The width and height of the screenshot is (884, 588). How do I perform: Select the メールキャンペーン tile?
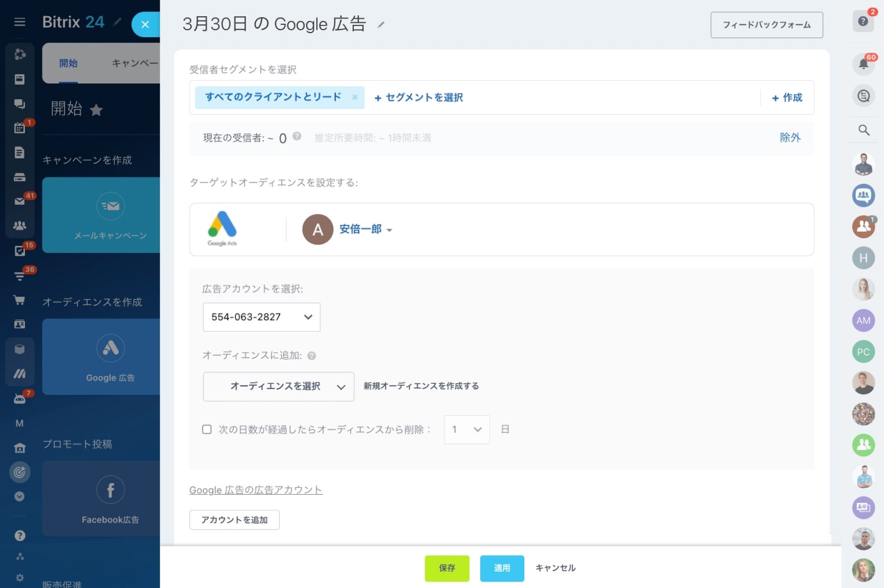101,215
